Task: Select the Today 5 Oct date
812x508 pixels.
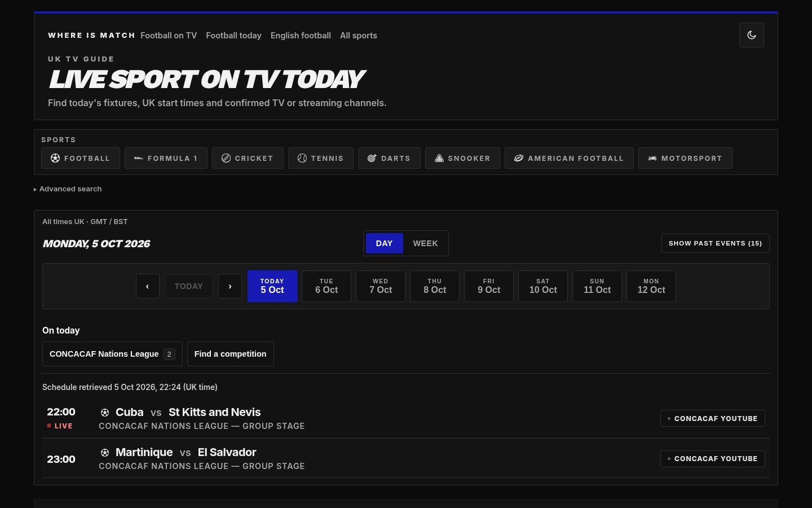Action: tap(272, 286)
